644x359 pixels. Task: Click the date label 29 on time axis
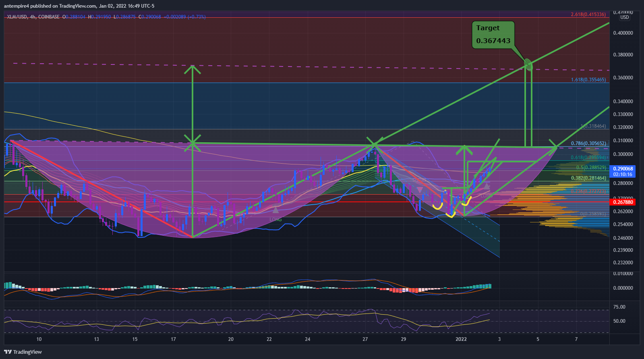(x=404, y=339)
